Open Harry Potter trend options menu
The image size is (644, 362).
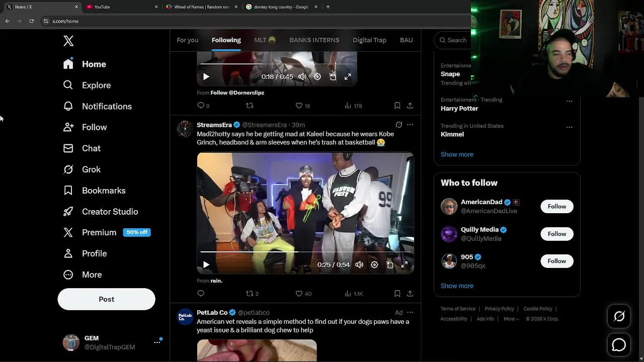[x=570, y=101]
